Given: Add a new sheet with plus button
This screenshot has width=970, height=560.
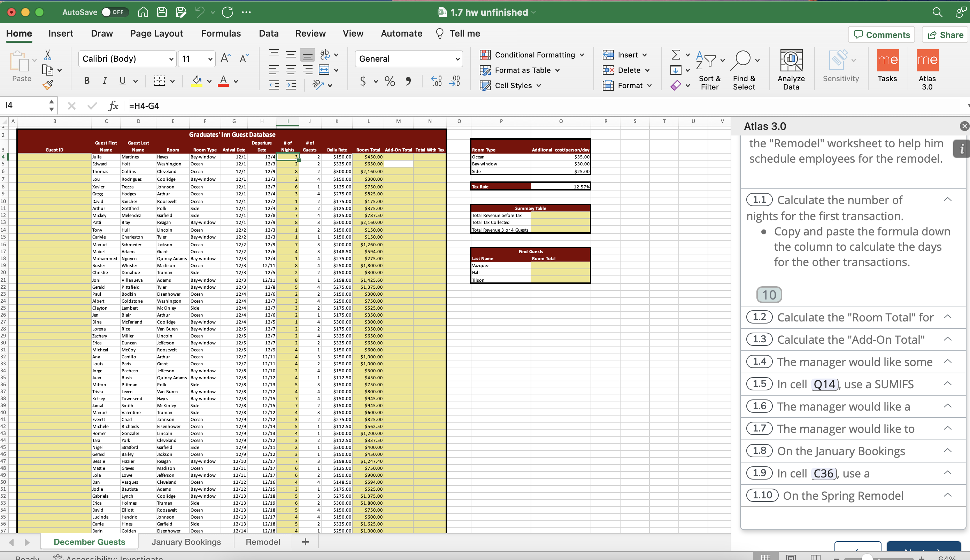Looking at the screenshot, I should (x=306, y=542).
